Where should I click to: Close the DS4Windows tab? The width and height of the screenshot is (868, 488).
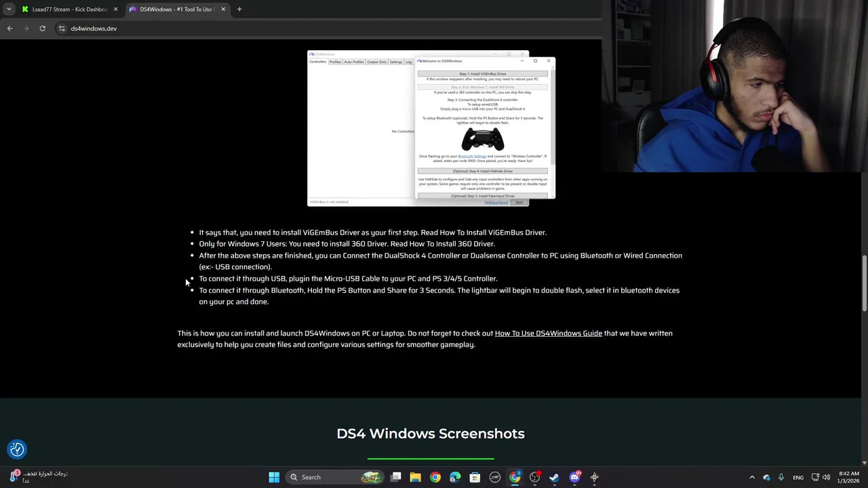point(223,9)
